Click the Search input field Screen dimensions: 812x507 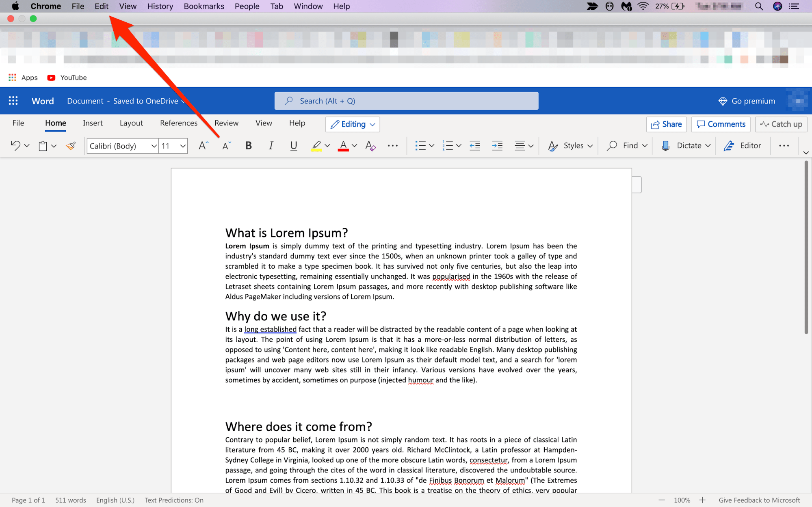406,100
